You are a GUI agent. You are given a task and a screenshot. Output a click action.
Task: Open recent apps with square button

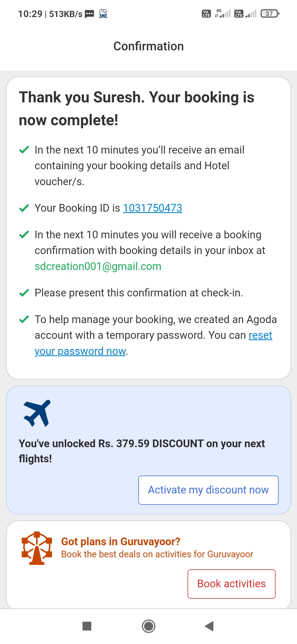point(87,626)
